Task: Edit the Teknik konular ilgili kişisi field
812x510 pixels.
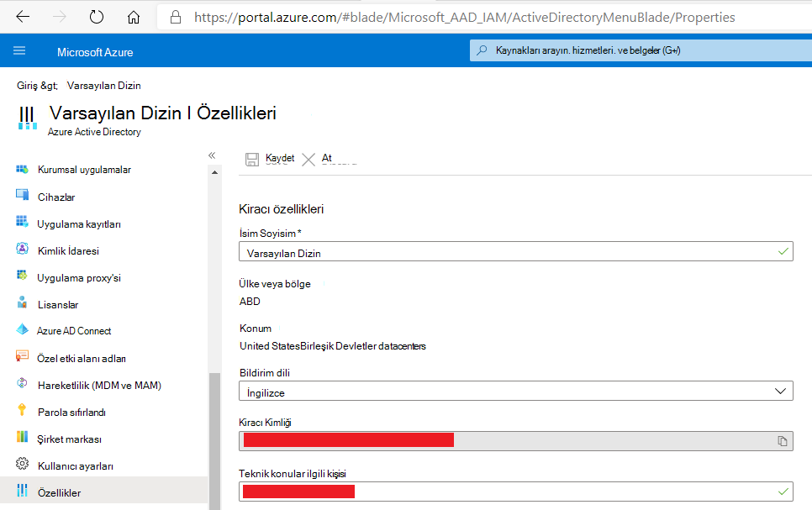Action: pyautogui.click(x=516, y=492)
